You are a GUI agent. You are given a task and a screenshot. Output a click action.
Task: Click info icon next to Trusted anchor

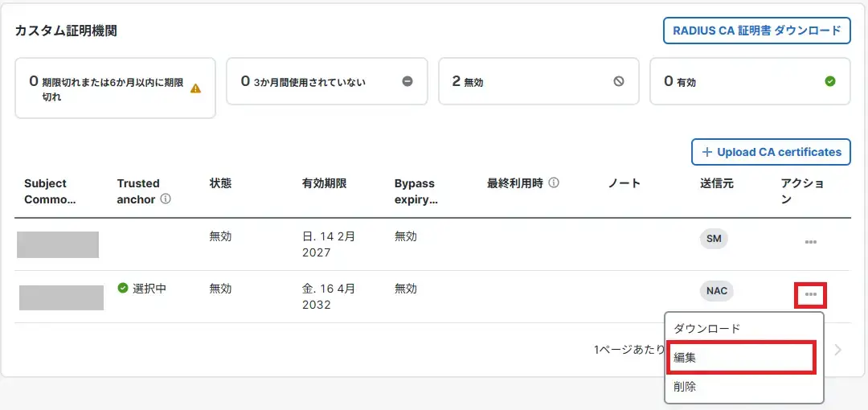tap(166, 199)
